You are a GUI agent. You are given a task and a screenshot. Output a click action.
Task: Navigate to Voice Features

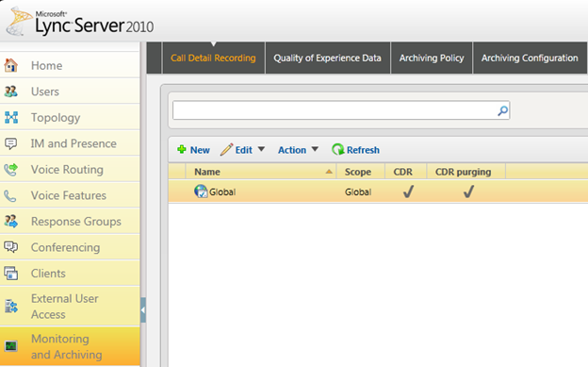(70, 195)
